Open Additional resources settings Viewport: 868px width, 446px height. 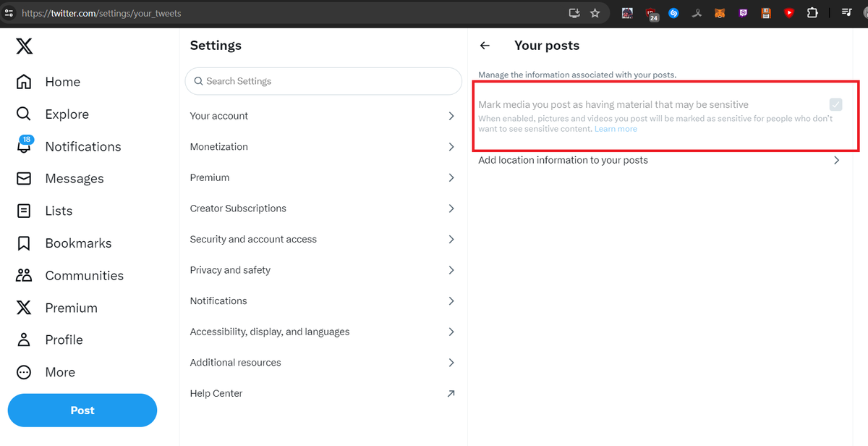click(323, 363)
